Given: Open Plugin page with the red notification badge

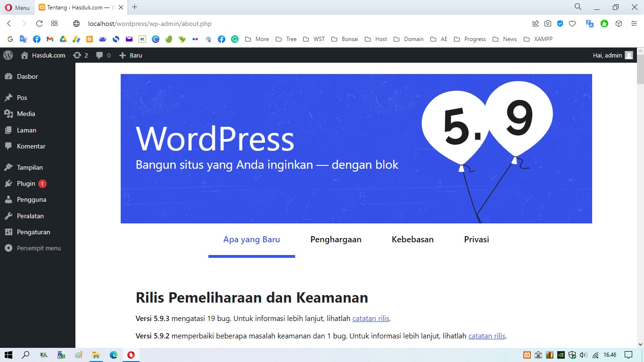Looking at the screenshot, I should point(26,183).
